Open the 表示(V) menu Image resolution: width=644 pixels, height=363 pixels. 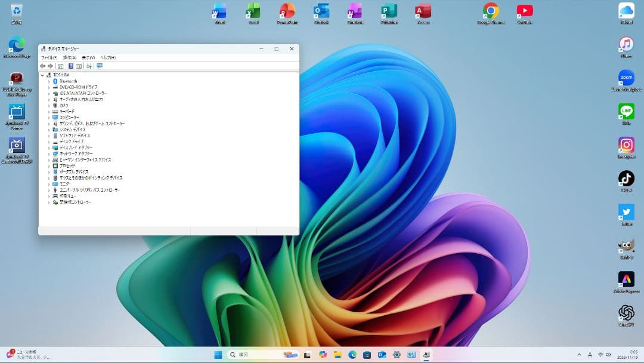pos(86,57)
